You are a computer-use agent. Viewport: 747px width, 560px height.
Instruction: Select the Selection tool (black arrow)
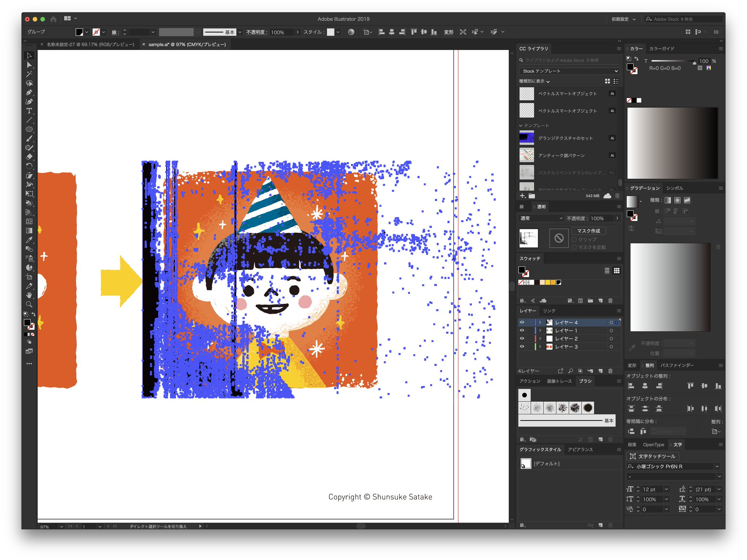point(29,55)
